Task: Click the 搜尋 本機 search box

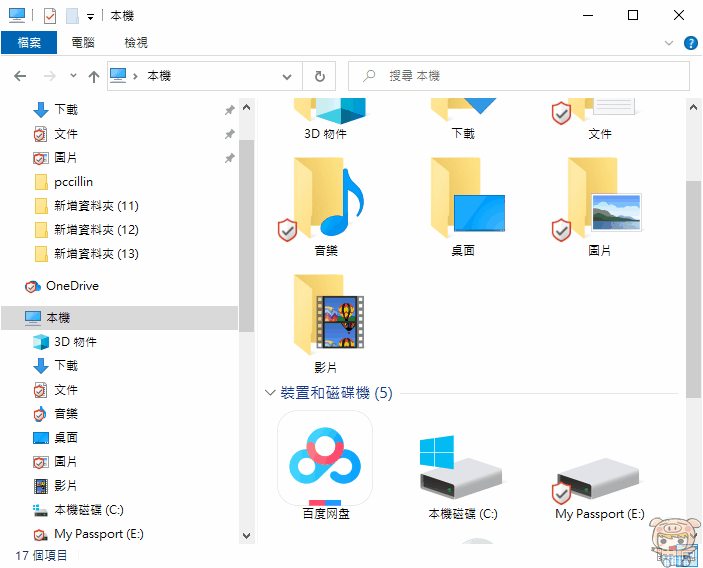Action: tap(519, 76)
